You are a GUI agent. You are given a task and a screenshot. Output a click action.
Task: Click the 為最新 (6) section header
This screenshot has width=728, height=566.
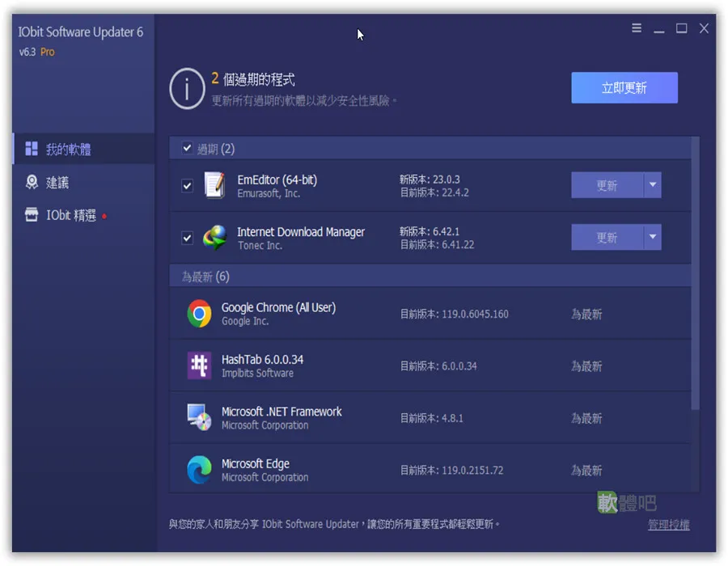click(430, 277)
